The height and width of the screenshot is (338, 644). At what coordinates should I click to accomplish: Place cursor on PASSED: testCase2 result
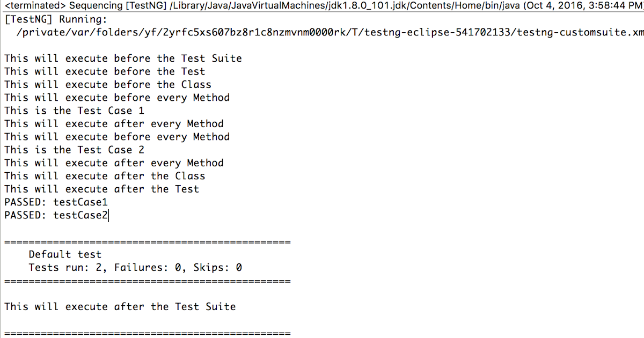click(56, 215)
